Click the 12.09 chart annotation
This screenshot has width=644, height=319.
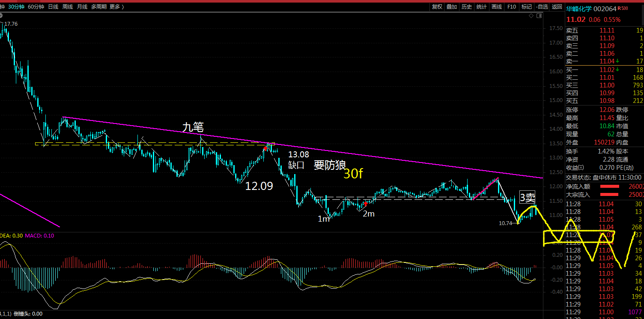[x=259, y=186]
